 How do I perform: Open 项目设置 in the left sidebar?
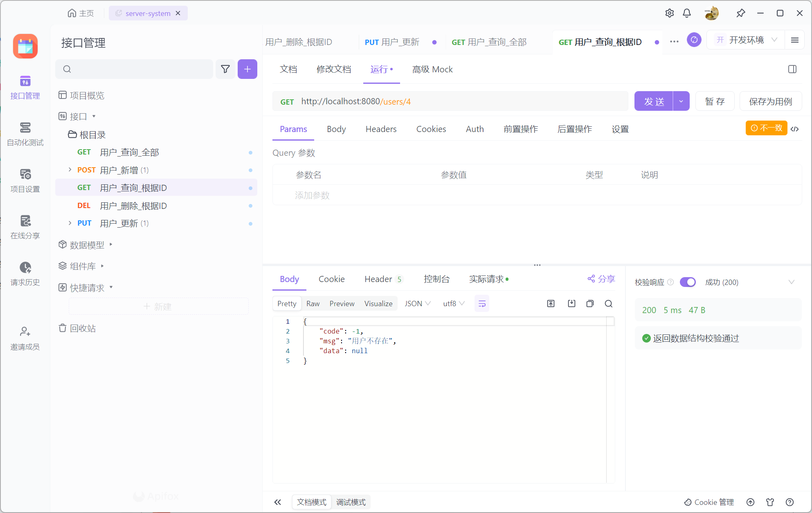point(25,181)
